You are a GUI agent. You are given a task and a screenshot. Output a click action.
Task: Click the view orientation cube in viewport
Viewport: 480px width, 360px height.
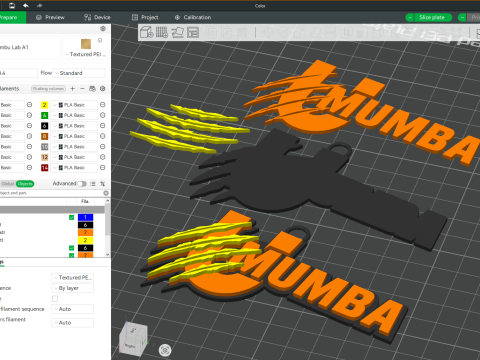[133, 339]
